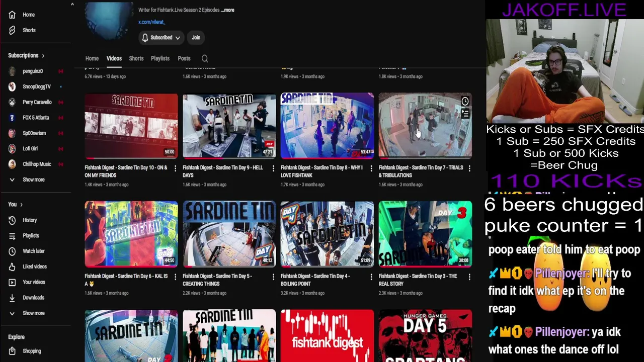This screenshot has height=362, width=644.
Task: Open the Lofi Girl channel avatar
Action: pos(12,149)
